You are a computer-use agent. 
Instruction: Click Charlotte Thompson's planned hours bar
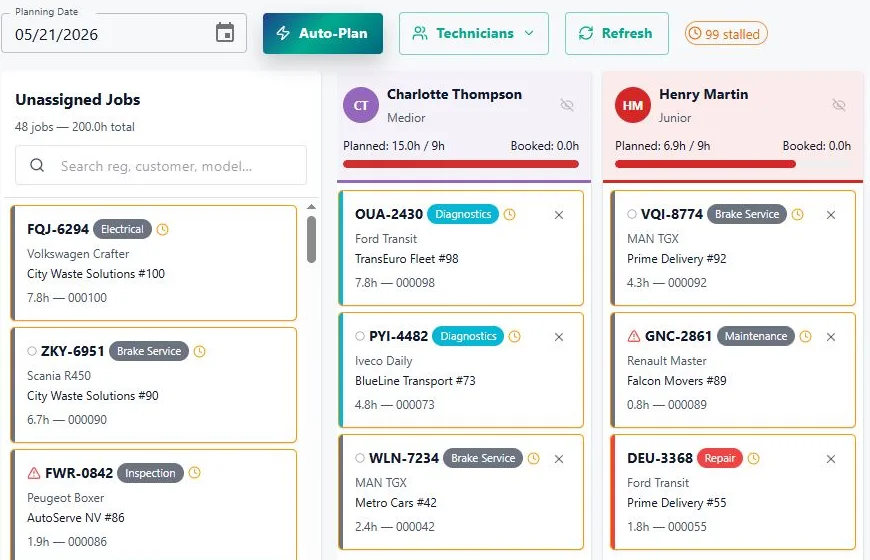[x=461, y=164]
